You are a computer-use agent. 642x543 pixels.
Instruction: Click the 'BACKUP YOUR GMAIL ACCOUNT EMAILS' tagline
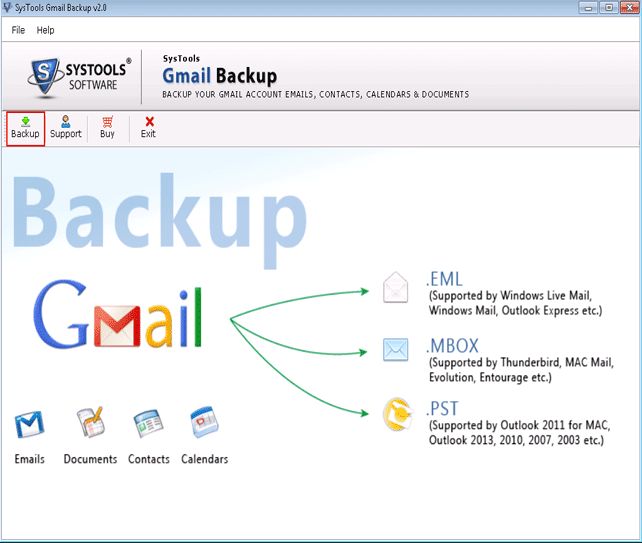pos(316,95)
